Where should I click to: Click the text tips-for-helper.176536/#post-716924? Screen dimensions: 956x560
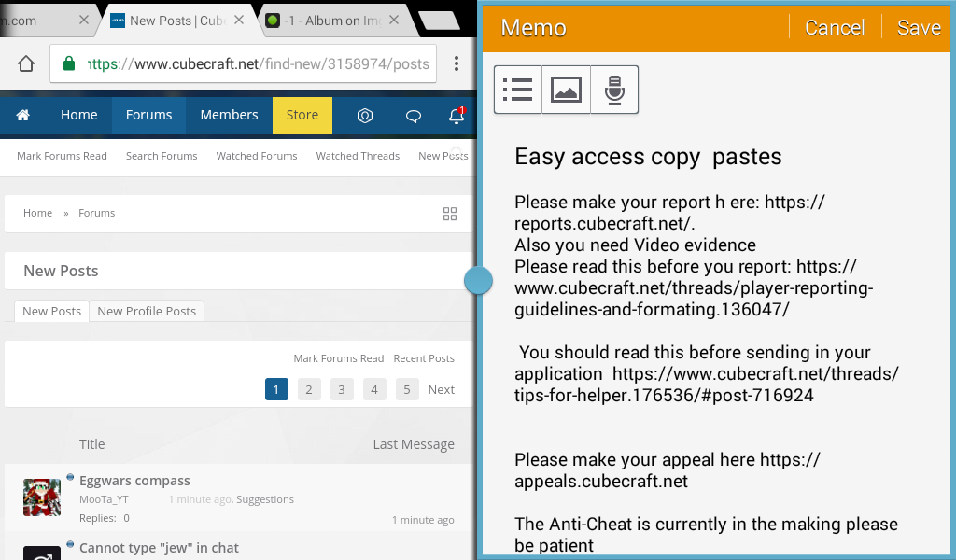click(664, 396)
